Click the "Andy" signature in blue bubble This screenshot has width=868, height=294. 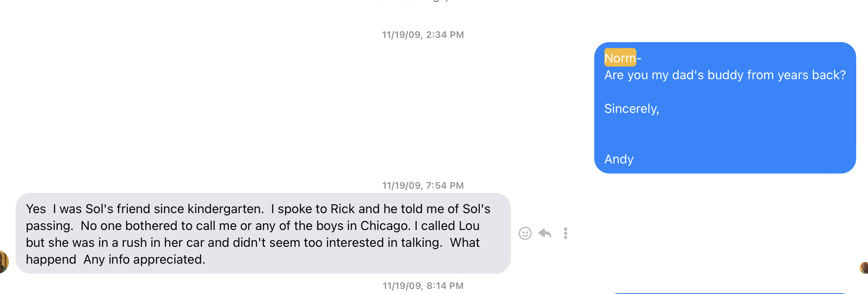coord(619,159)
